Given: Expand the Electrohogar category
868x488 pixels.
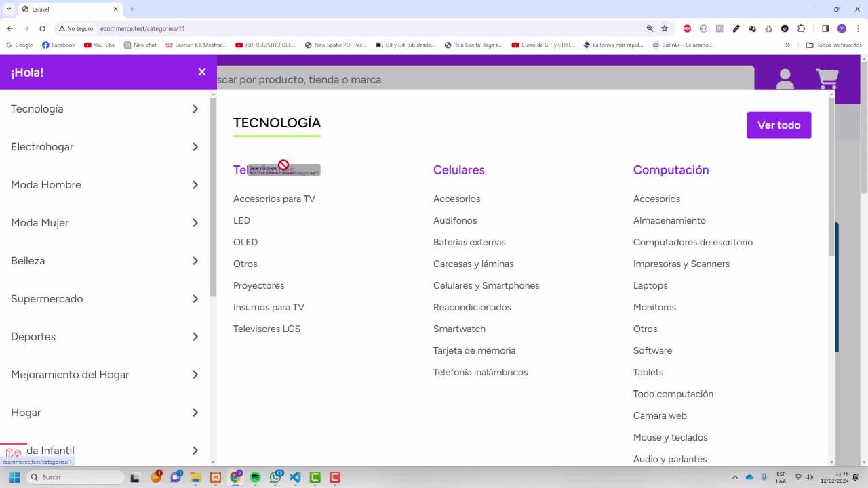Looking at the screenshot, I should click(195, 147).
